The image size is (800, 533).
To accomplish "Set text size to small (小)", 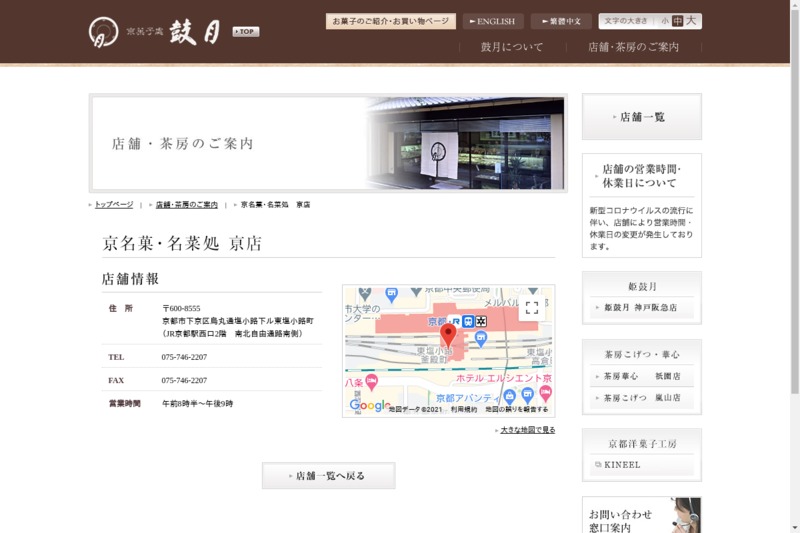I will pos(664,21).
